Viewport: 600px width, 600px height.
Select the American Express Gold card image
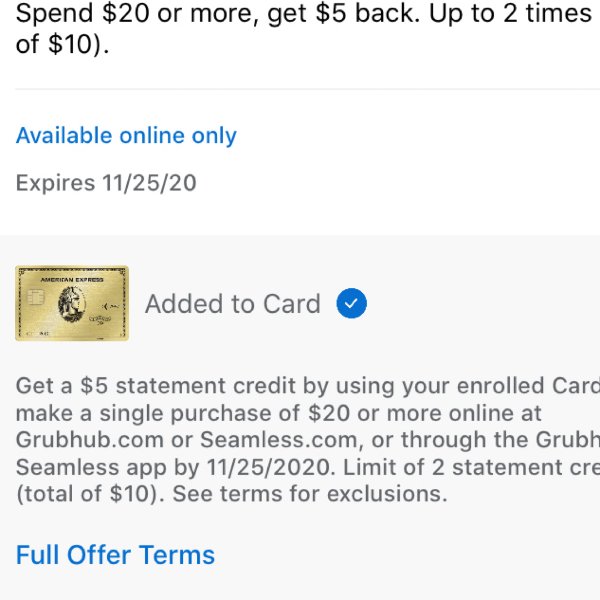point(72,303)
